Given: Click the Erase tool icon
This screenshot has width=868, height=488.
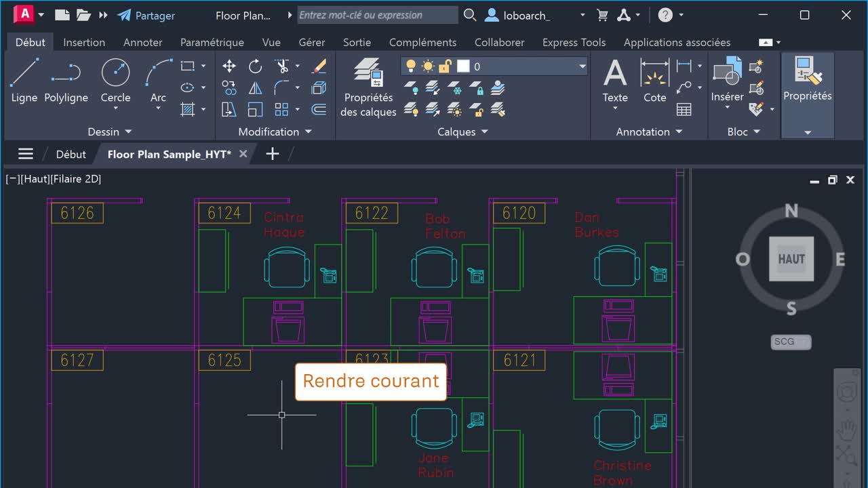Looking at the screenshot, I should click(x=319, y=66).
